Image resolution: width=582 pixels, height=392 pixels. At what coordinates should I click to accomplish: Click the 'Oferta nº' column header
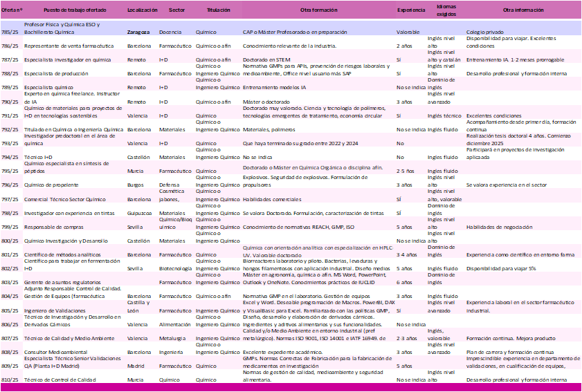pyautogui.click(x=11, y=12)
